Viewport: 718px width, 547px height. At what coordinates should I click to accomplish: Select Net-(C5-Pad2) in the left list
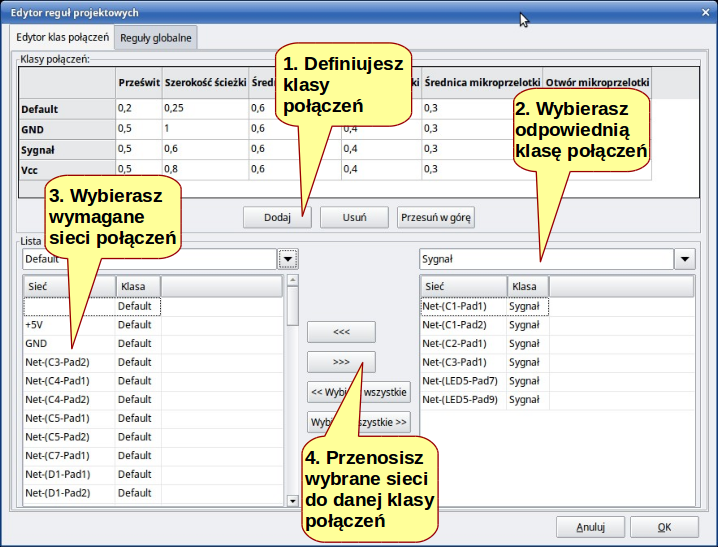pos(153,438)
